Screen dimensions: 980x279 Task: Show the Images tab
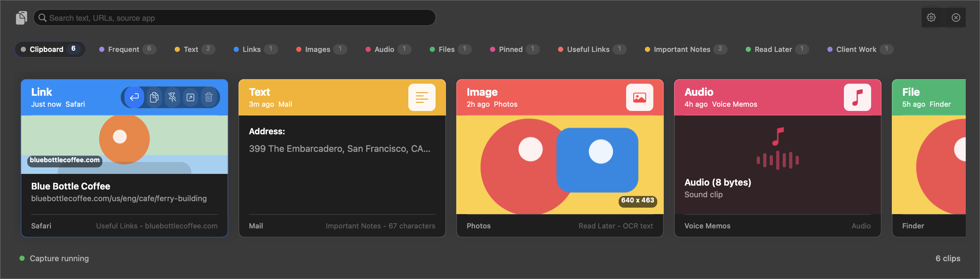321,49
